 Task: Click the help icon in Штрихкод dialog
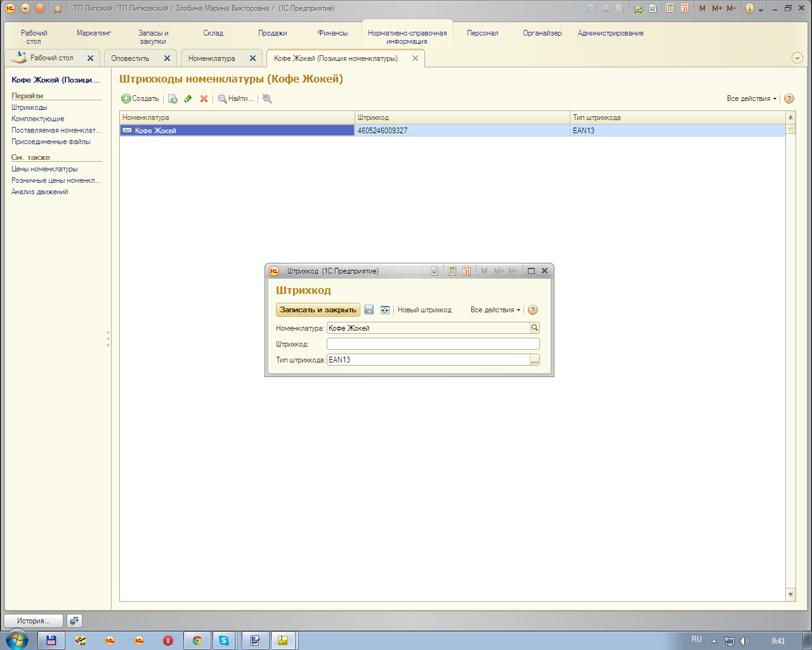[x=533, y=310]
